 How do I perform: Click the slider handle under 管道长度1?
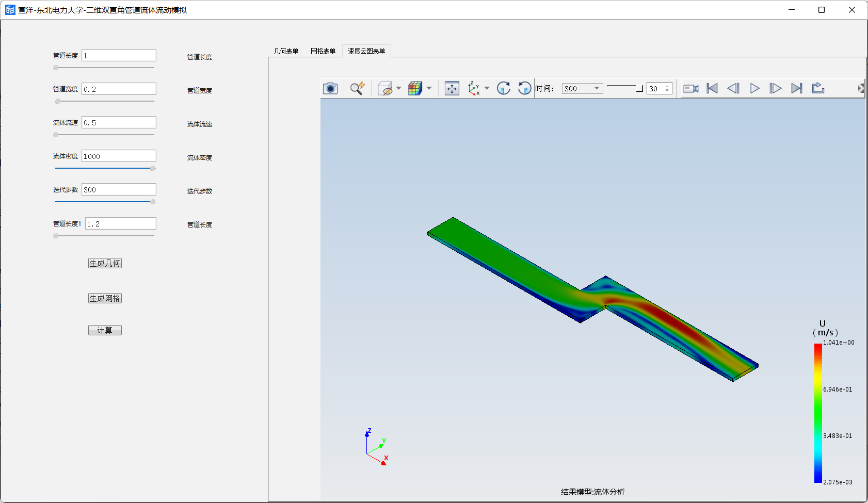click(x=56, y=236)
